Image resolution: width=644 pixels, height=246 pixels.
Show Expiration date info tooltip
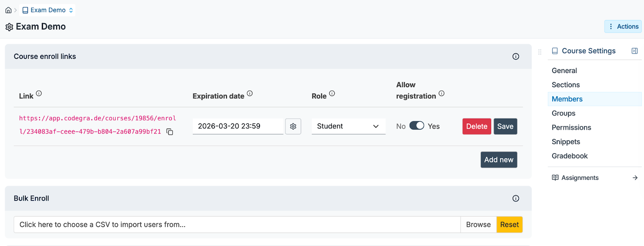click(250, 94)
